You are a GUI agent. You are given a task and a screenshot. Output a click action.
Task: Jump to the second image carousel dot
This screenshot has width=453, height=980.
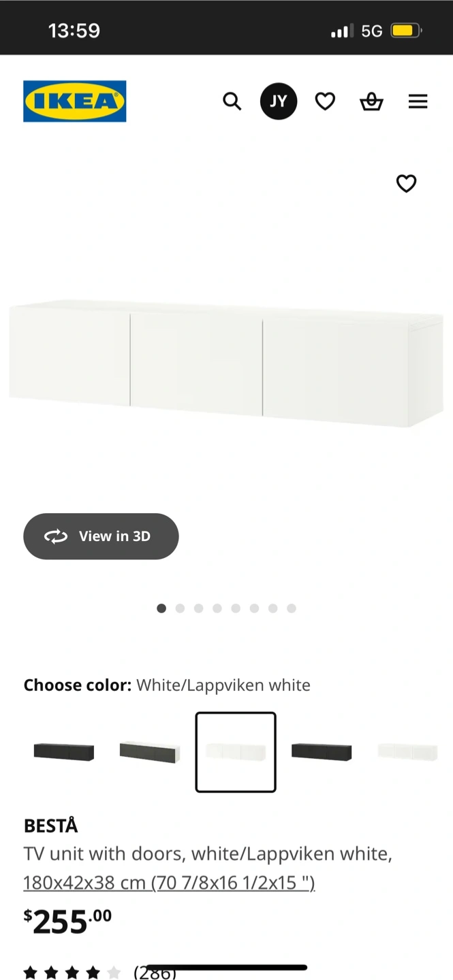180,608
